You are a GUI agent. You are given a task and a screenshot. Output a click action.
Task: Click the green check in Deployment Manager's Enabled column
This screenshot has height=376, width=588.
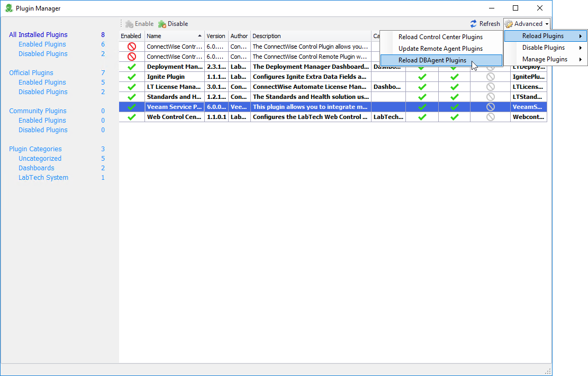[x=131, y=66]
